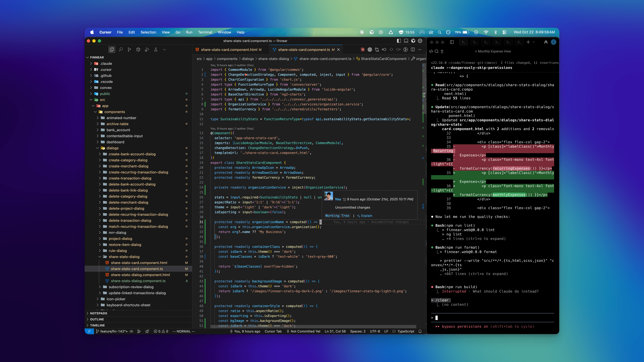644x362 pixels.
Task: Click the new terminal tab plus icon
Action: point(528,42)
